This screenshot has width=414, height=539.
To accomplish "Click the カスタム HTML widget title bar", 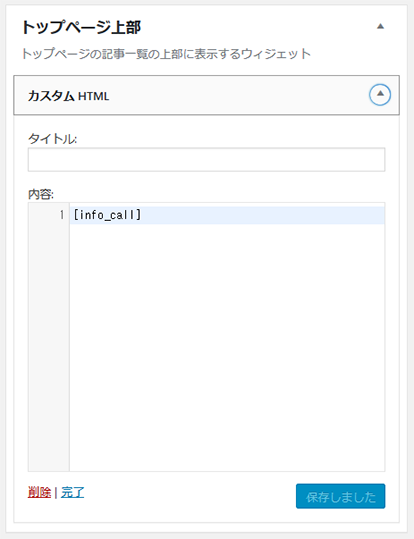I will pos(206,95).
